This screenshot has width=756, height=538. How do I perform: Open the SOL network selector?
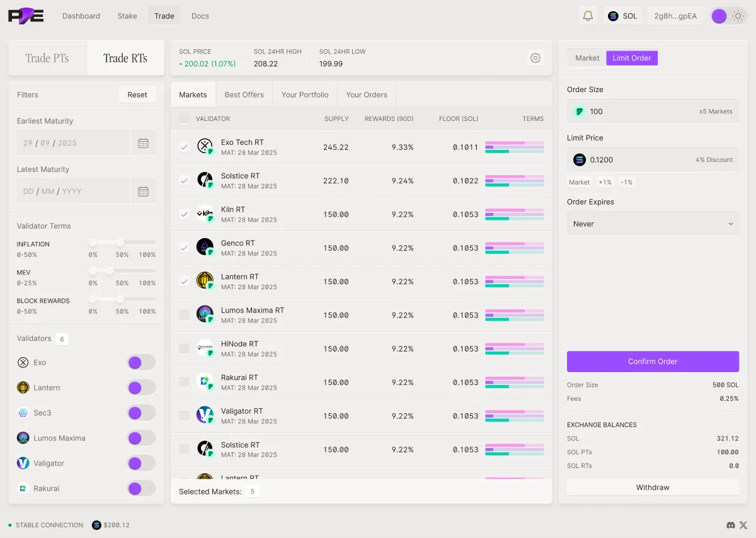tap(622, 16)
